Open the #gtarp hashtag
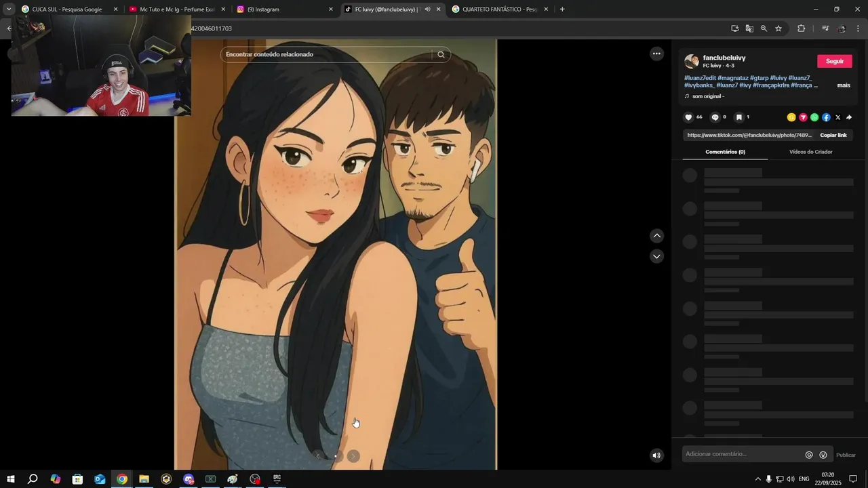This screenshot has height=488, width=868. point(759,78)
